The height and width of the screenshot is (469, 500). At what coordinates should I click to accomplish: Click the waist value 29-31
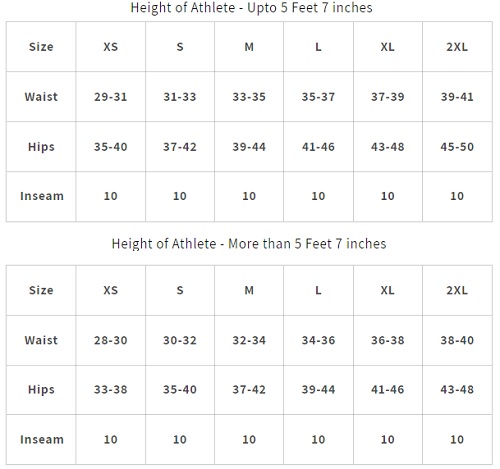[111, 97]
